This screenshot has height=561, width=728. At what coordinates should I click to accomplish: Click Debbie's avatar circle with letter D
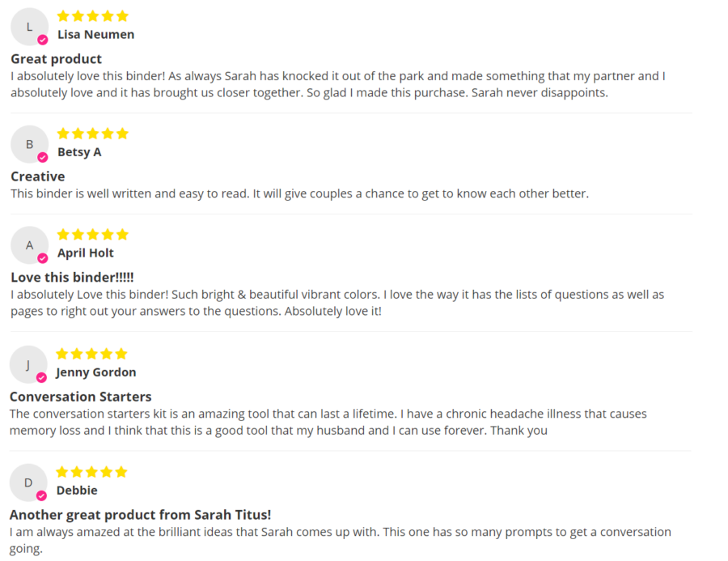[28, 482]
